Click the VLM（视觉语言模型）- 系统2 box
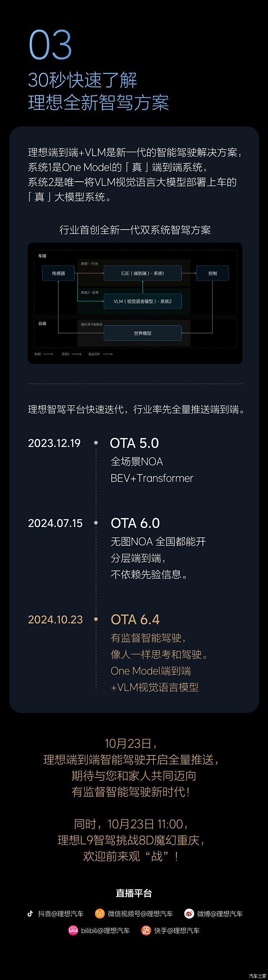The height and width of the screenshot is (980, 268). coord(143,301)
